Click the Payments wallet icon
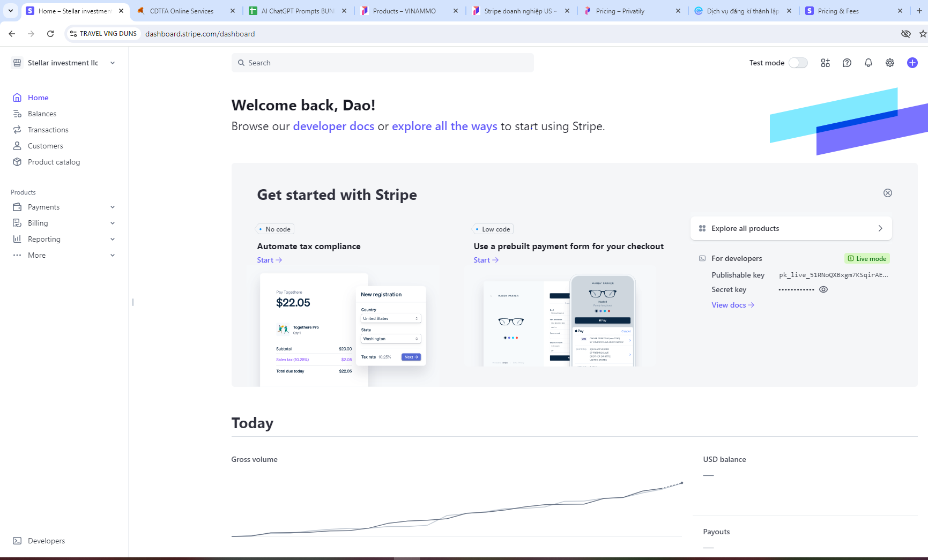 pyautogui.click(x=17, y=207)
